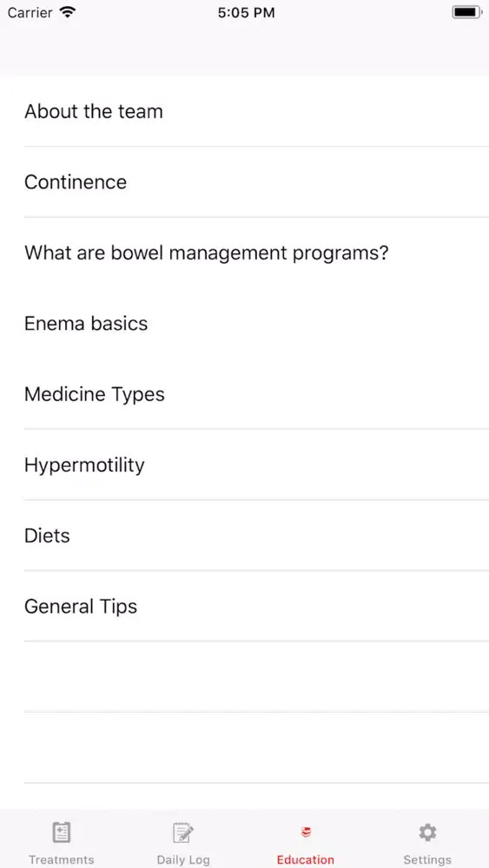Select the Daily Log tab label
This screenshot has width=489, height=868.
point(183,859)
